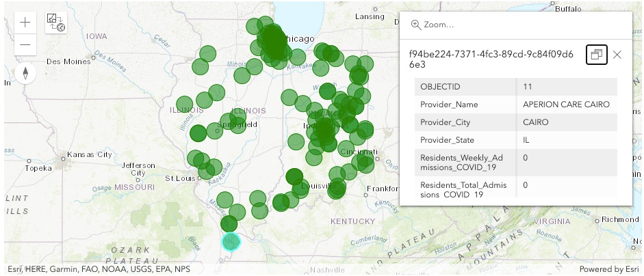Open the basemap switcher icon
644x276 pixels.
55,23
